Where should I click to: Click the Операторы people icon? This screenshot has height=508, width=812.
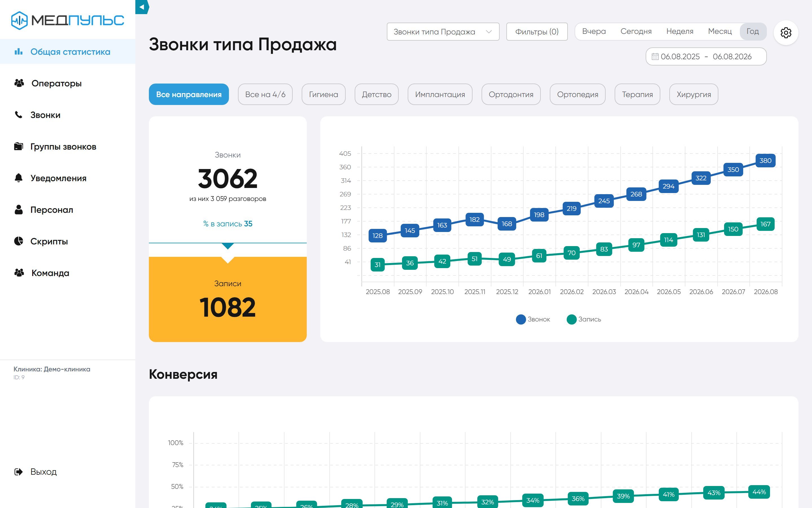(x=19, y=83)
